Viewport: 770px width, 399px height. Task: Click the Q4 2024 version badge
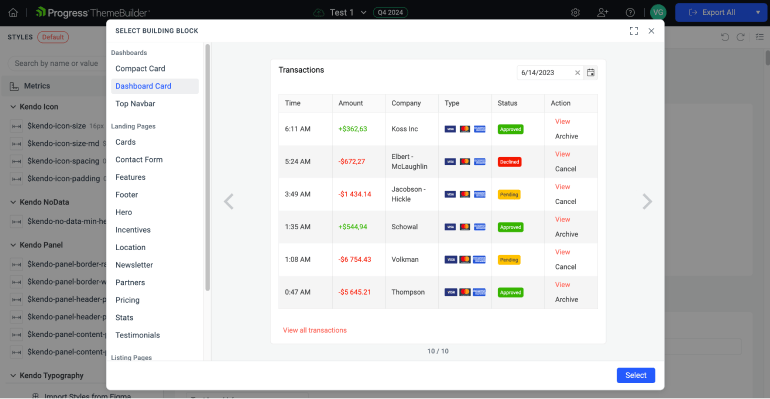point(390,13)
